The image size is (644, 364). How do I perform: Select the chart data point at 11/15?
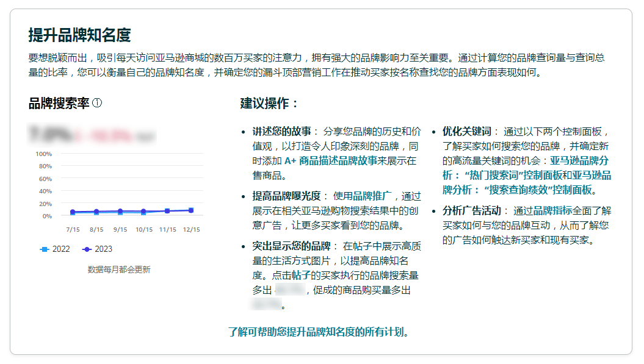coord(167,210)
